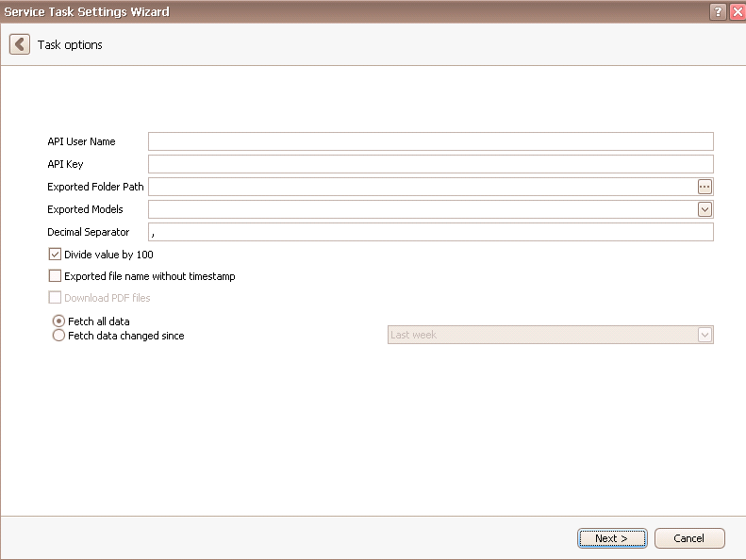This screenshot has height=560, width=746.
Task: Click the API Key label
Action: tap(65, 164)
